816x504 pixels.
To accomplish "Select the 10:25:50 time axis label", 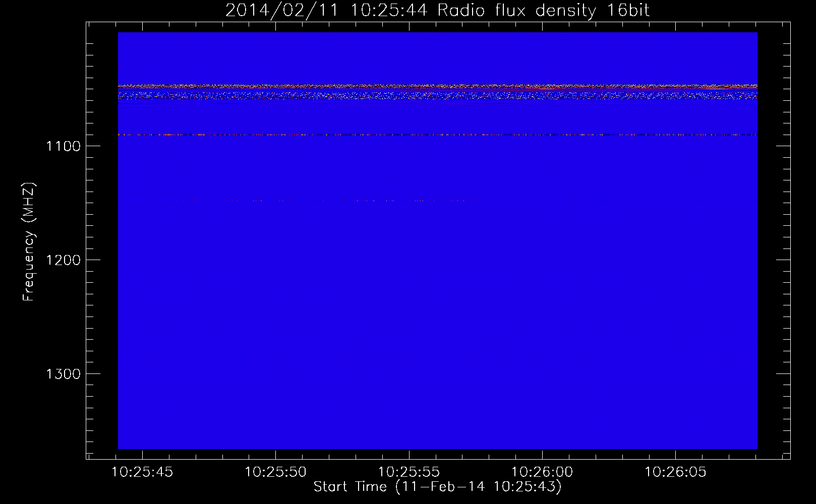I will tap(275, 472).
